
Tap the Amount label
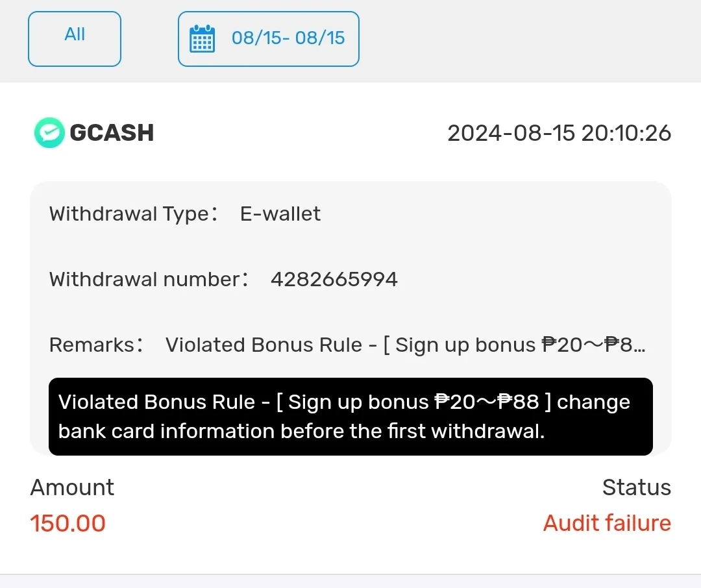click(x=72, y=487)
